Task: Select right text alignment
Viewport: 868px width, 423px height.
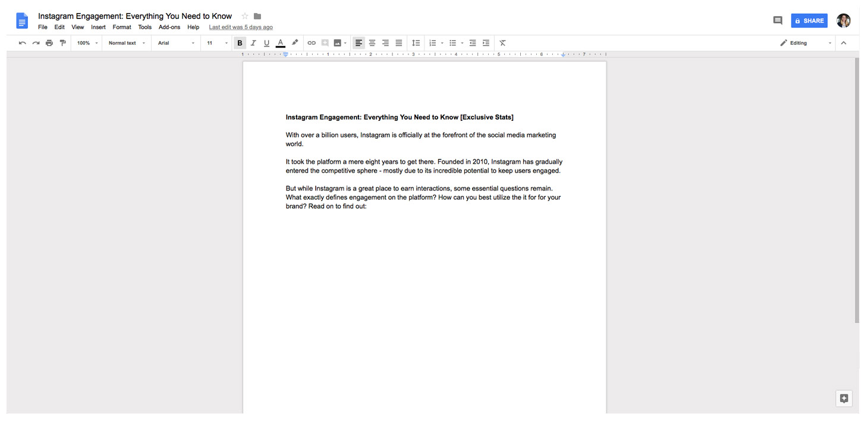Action: click(385, 43)
